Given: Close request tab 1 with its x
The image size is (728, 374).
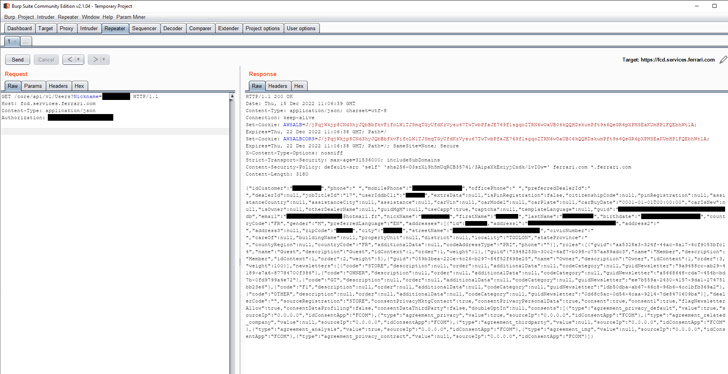Looking at the screenshot, I should tap(15, 41).
